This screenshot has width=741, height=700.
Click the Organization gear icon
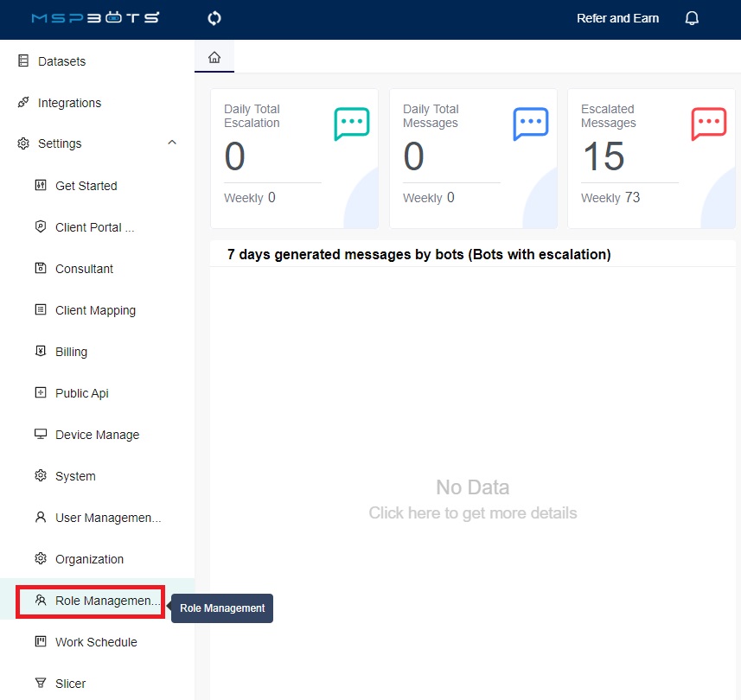pos(41,558)
